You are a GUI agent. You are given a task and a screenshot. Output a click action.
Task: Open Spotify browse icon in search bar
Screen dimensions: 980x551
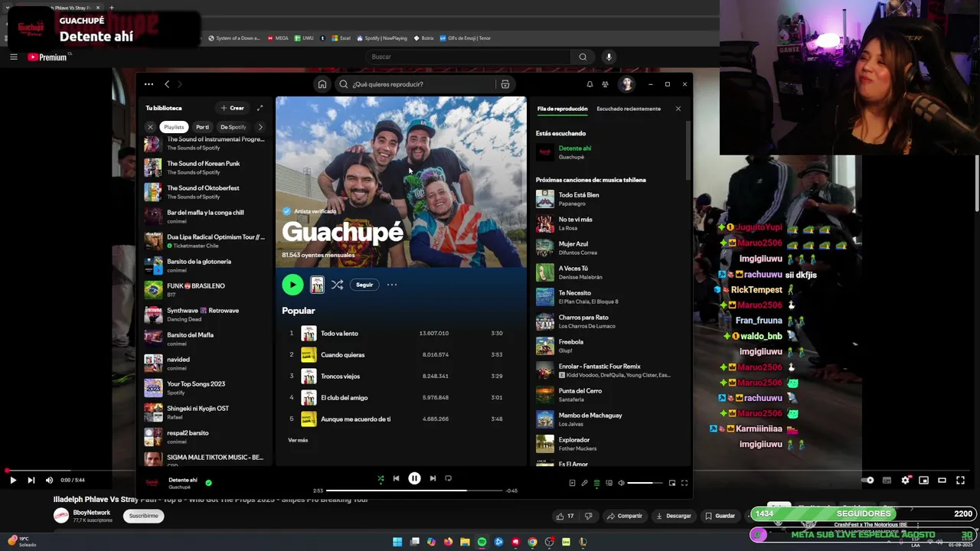click(x=505, y=84)
